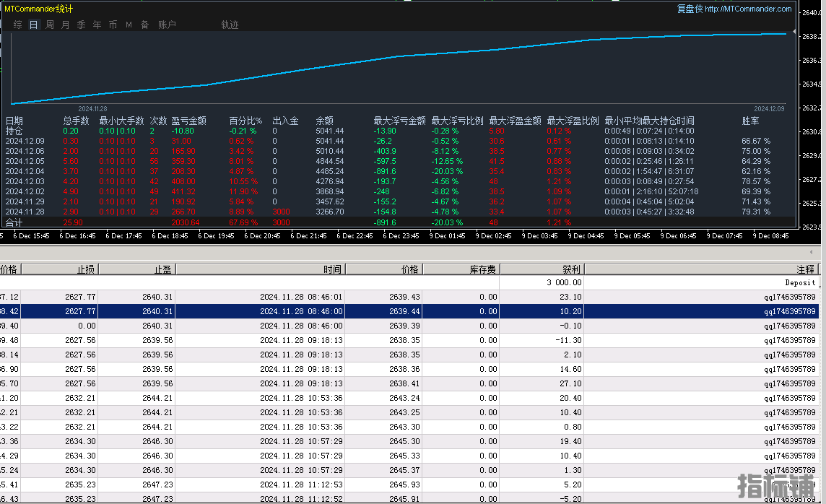Sort trades by the 时间 column header

[x=260, y=269]
